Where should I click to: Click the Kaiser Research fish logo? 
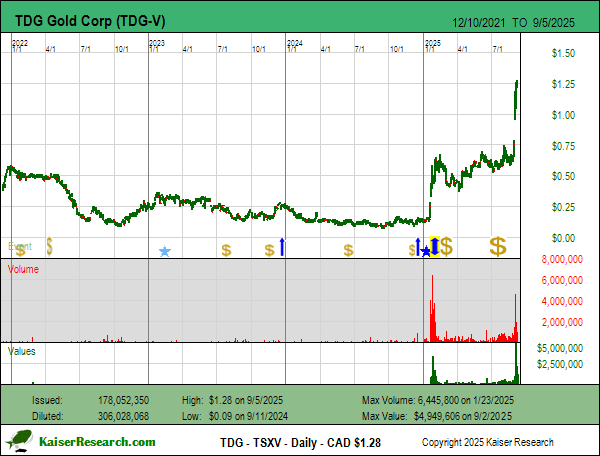click(19, 441)
